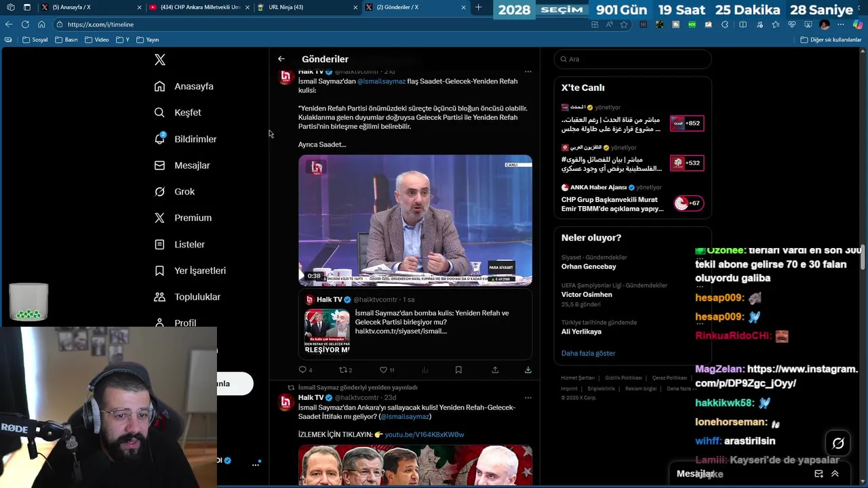Download the first post's video

pyautogui.click(x=528, y=369)
